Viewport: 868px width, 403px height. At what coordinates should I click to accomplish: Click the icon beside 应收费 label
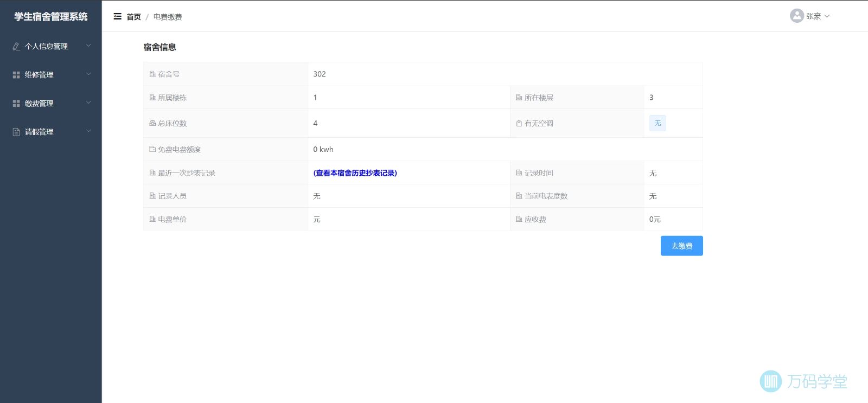[519, 219]
